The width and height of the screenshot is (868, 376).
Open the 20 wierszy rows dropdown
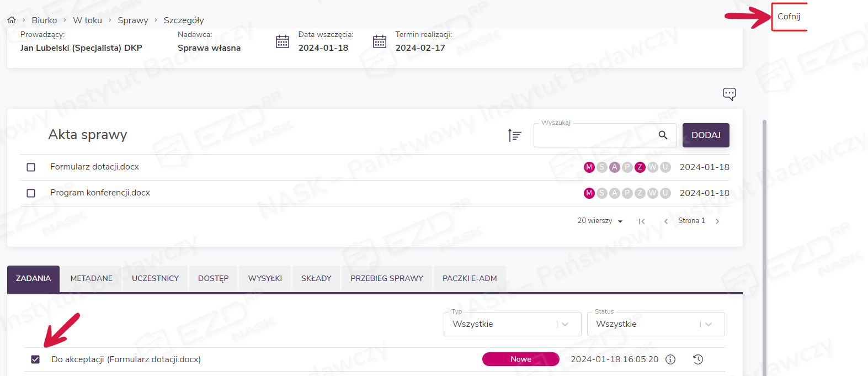tap(600, 221)
